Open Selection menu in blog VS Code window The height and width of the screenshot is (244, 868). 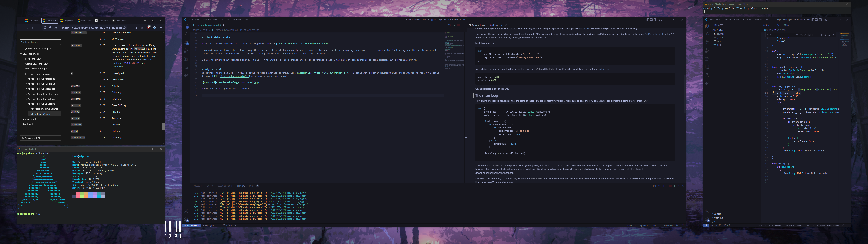(206, 20)
